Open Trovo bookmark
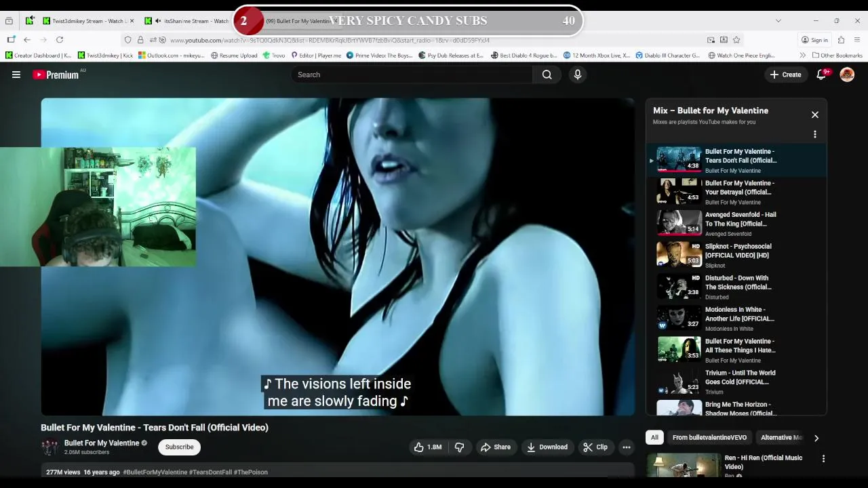This screenshot has height=488, width=868. click(274, 56)
